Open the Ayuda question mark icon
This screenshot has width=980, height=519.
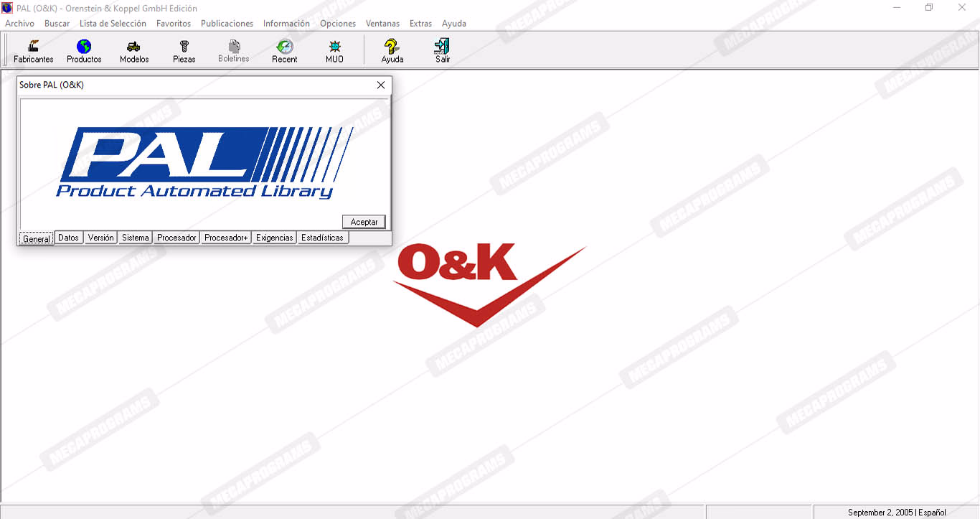[392, 51]
